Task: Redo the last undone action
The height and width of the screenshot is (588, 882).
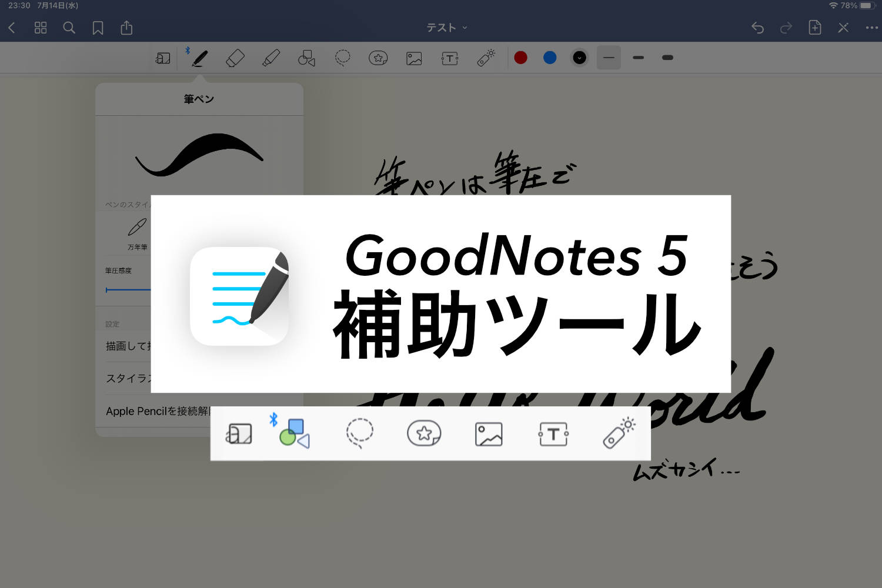Action: click(786, 28)
